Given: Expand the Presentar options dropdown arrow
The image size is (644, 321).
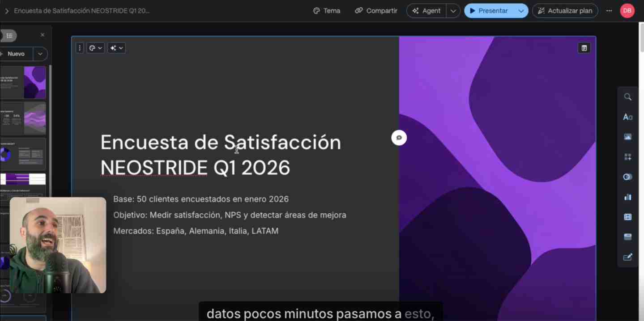Looking at the screenshot, I should coord(521,11).
